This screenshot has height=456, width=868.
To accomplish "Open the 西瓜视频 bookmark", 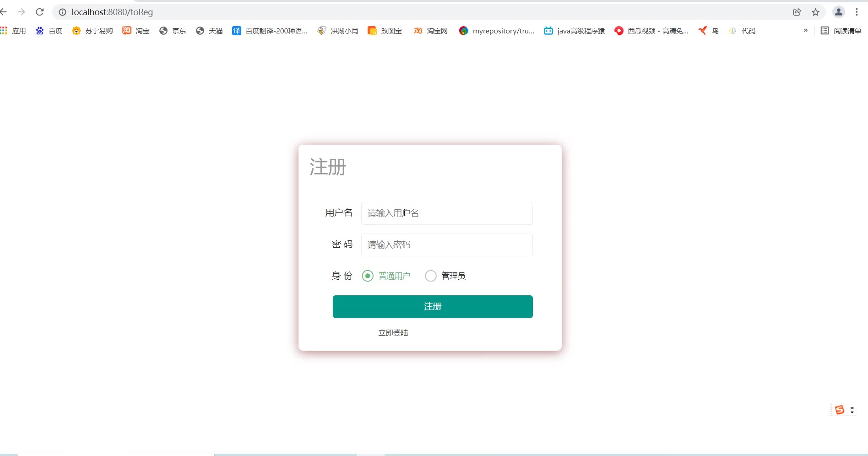I will 651,31.
